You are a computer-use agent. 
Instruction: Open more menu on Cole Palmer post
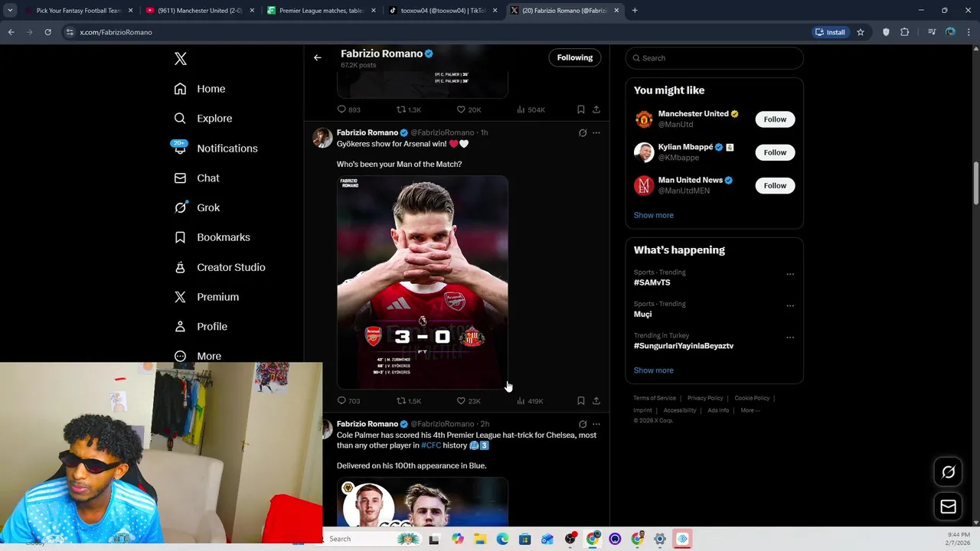pos(596,424)
